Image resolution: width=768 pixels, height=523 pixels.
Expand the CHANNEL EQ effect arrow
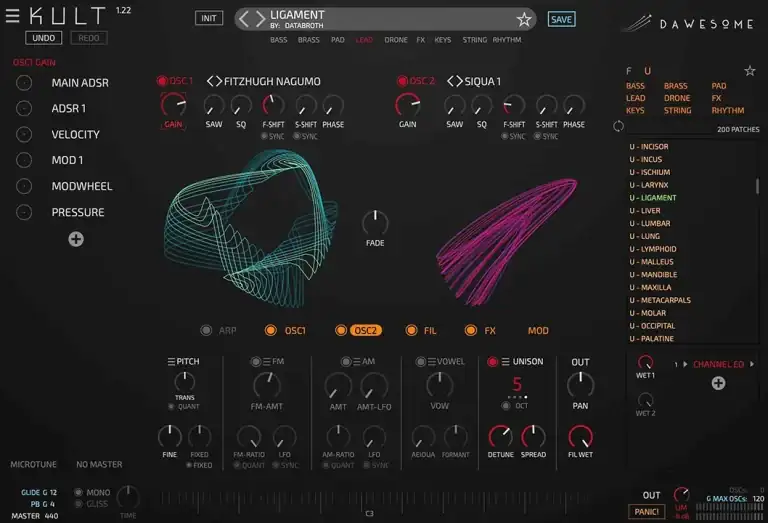click(751, 364)
